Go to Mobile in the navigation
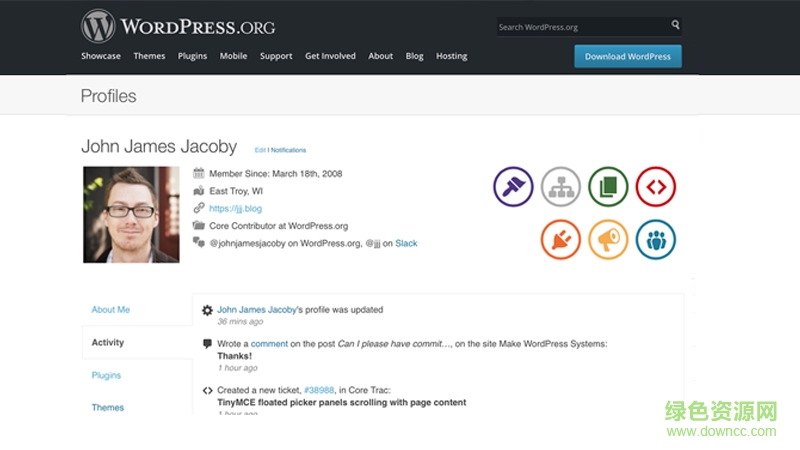Image resolution: width=800 pixels, height=450 pixels. point(234,56)
